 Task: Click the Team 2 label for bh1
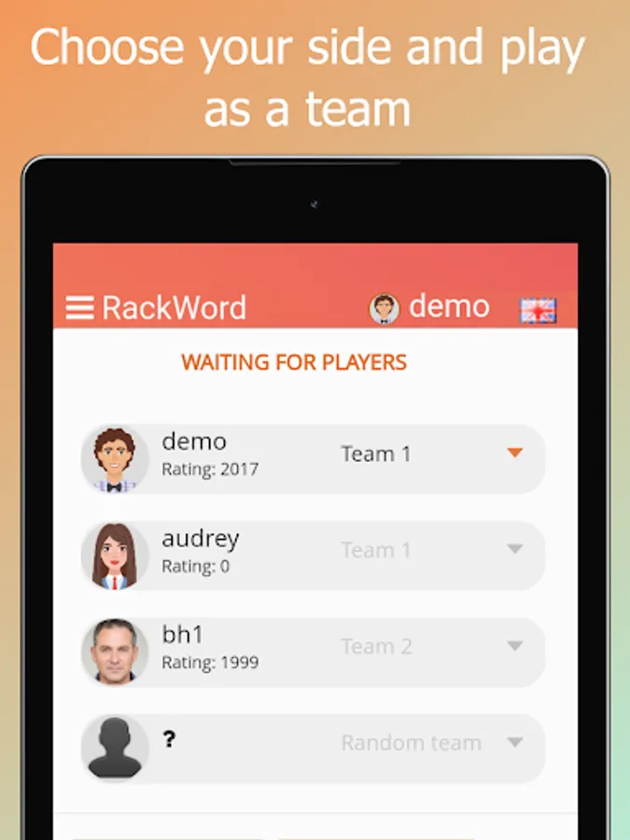pos(377,647)
